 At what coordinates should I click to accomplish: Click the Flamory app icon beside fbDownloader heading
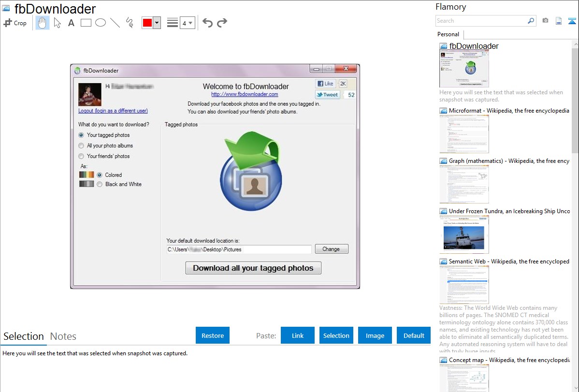click(x=6, y=8)
